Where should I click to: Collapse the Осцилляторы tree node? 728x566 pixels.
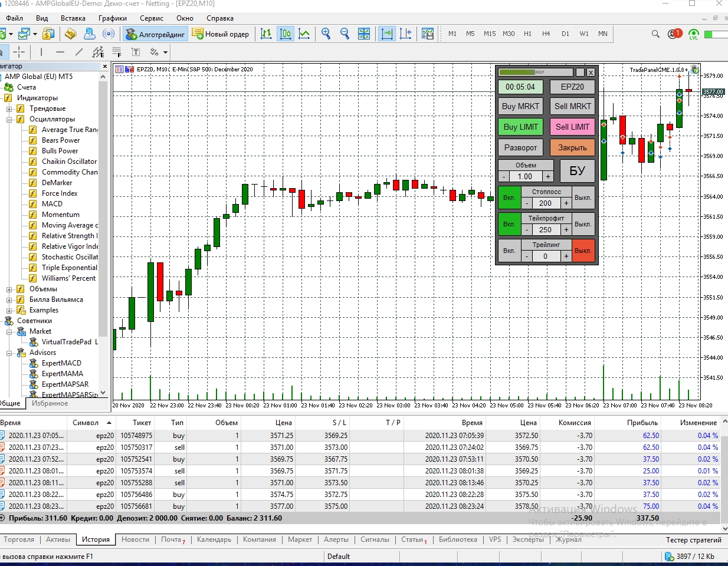click(9, 119)
